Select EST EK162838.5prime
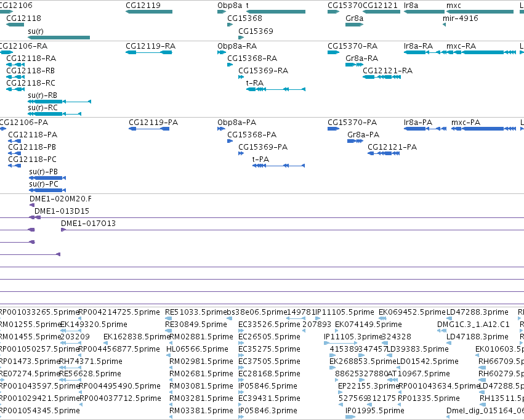 137,337
